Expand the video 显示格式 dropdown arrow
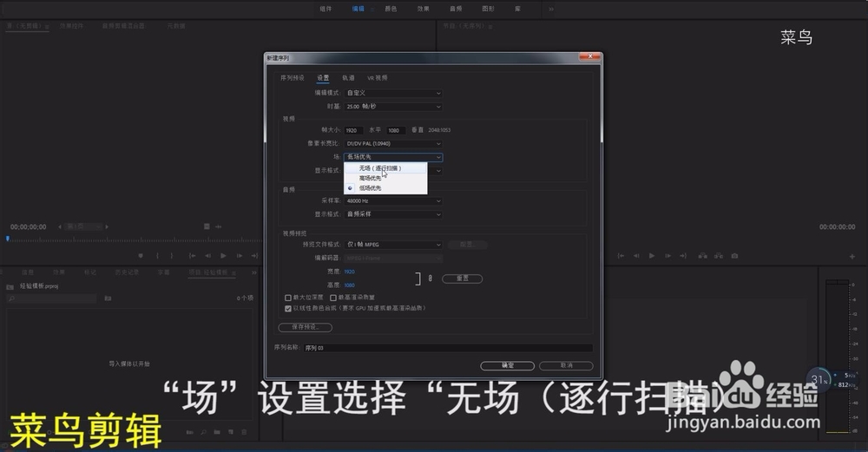 [437, 171]
